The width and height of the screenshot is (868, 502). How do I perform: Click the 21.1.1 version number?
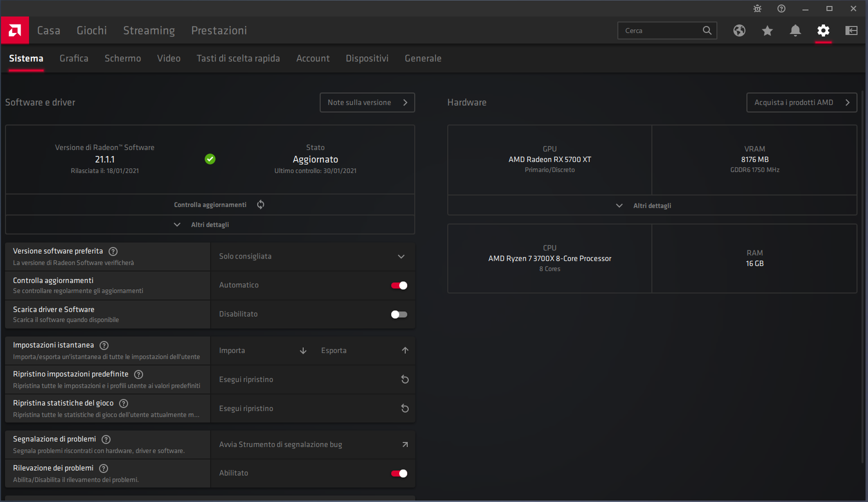pos(105,159)
